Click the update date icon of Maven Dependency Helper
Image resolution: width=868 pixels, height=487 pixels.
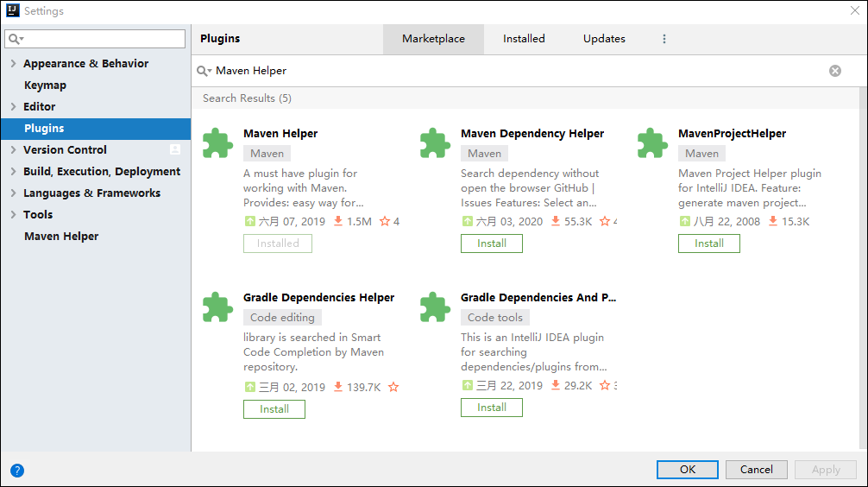coord(467,221)
